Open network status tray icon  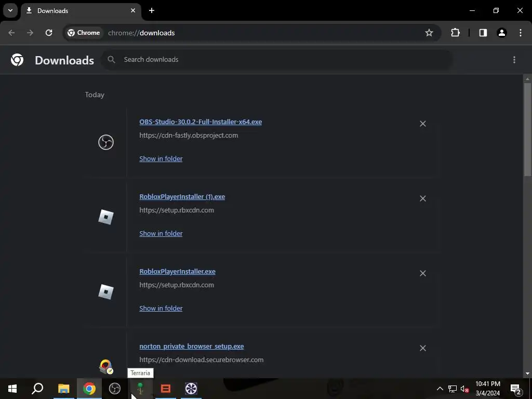click(x=453, y=389)
